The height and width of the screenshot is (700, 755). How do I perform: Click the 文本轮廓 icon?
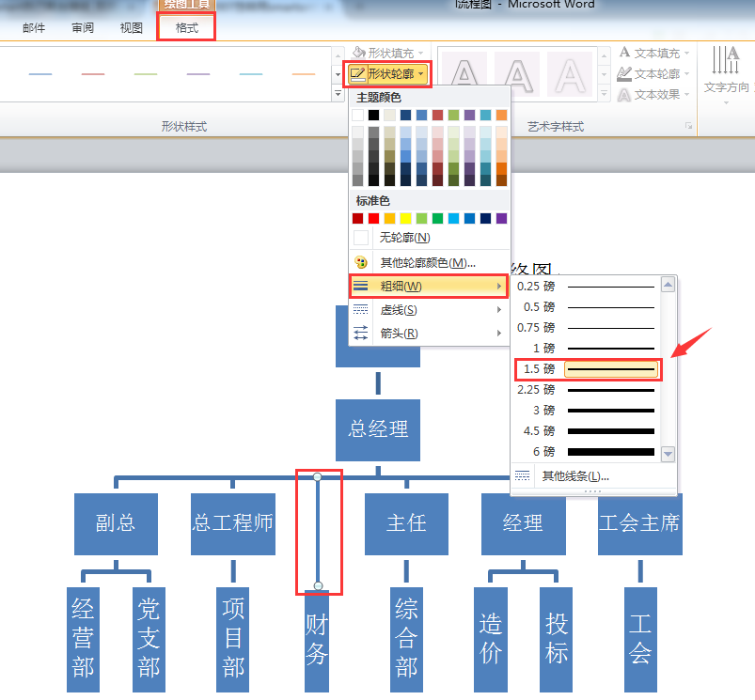pos(624,73)
